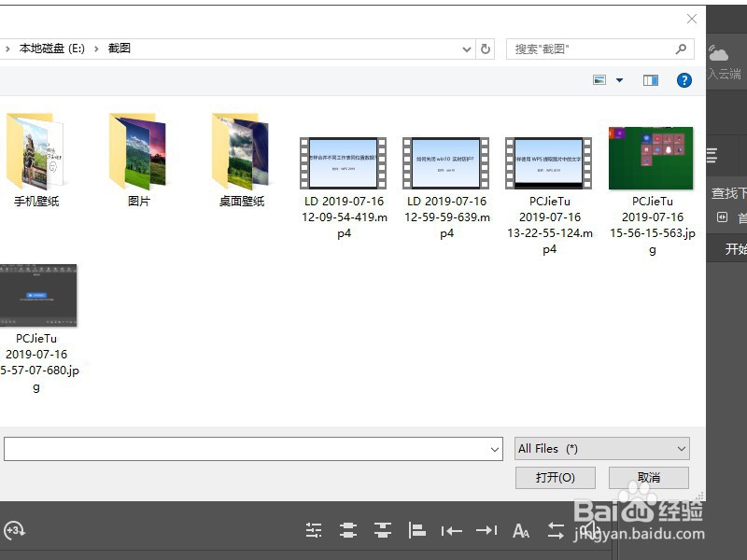
Task: Click the left align bars icon
Action: (416, 530)
